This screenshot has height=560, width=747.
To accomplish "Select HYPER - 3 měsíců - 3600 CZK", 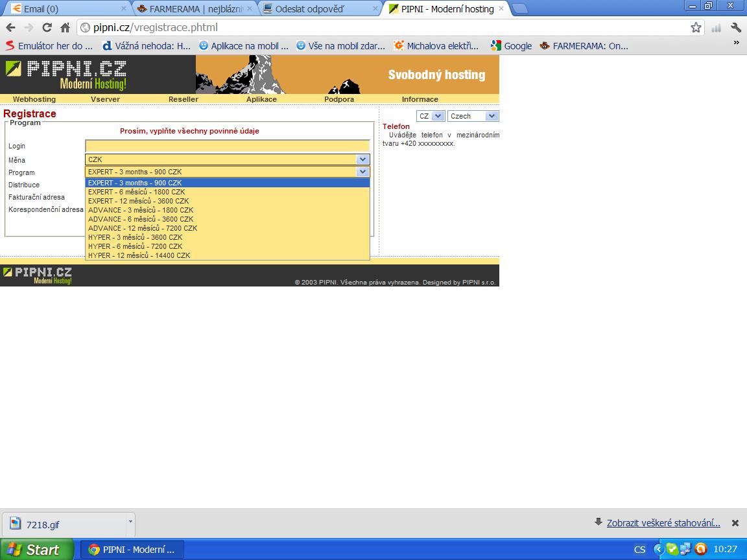I will [x=228, y=237].
